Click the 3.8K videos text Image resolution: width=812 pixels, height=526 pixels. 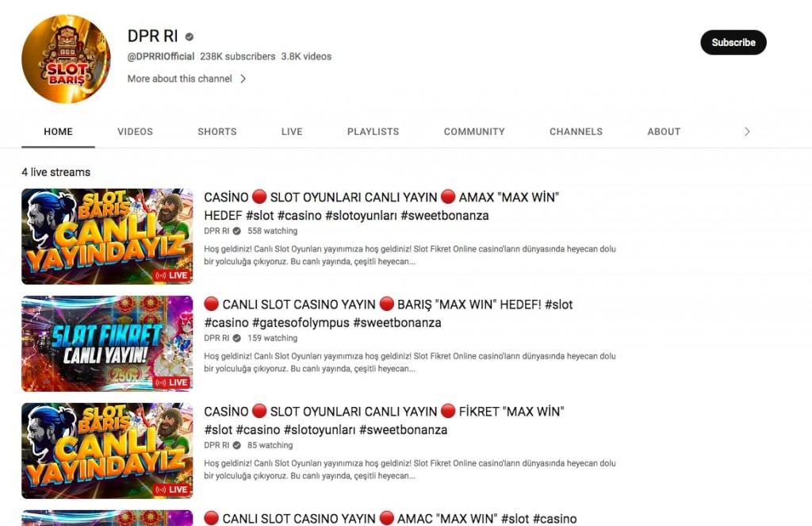(x=306, y=56)
